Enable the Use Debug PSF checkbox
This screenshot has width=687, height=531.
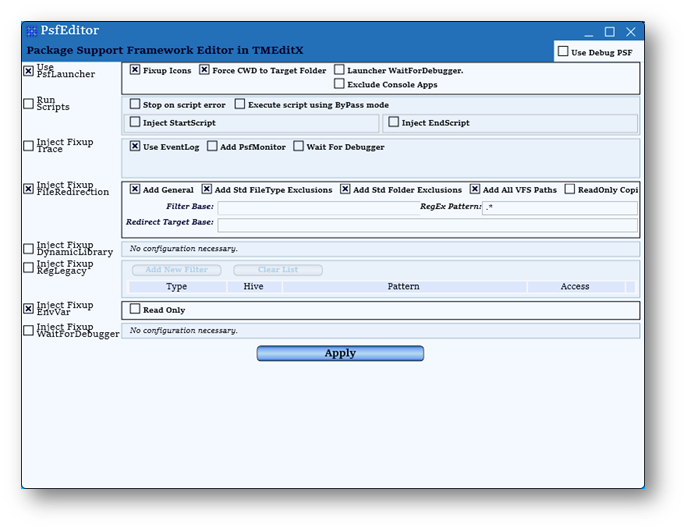pos(563,52)
